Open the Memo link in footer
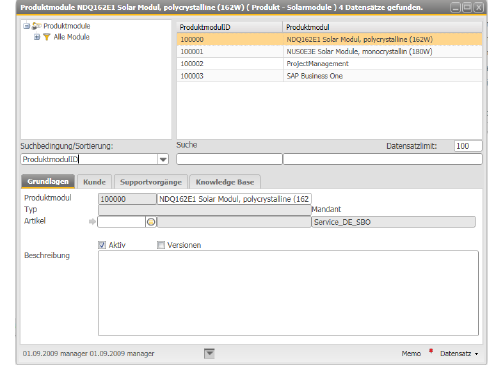Viewport: 504px width, 365px height. click(x=411, y=353)
